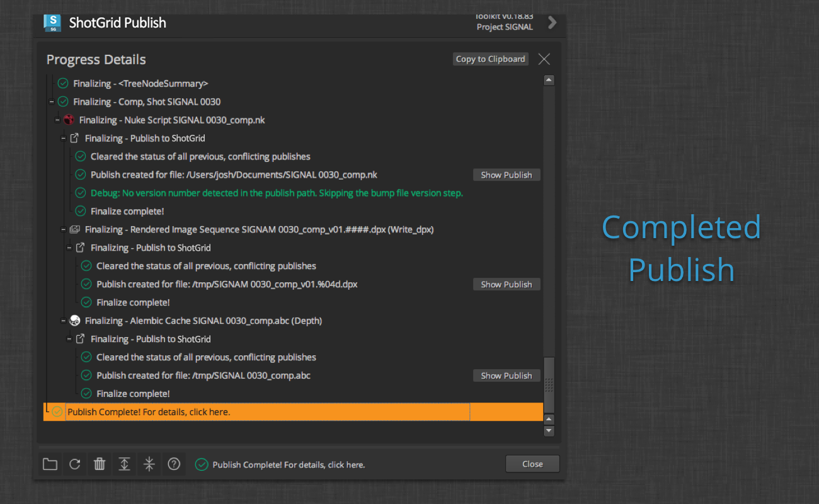Click the expand all items icon
This screenshot has width=819, height=504.
pyautogui.click(x=125, y=464)
